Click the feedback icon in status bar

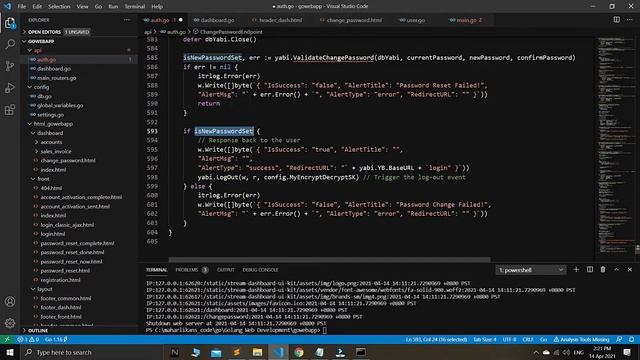coord(619,339)
